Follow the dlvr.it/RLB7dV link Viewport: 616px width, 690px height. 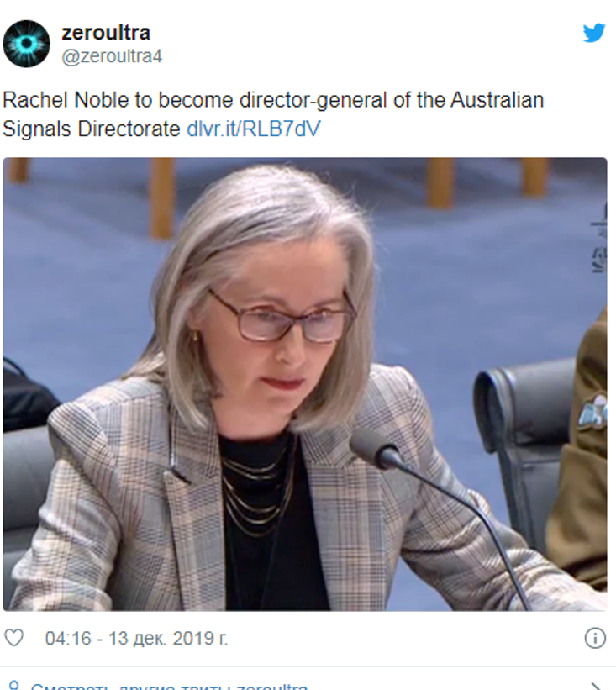pos(254,129)
